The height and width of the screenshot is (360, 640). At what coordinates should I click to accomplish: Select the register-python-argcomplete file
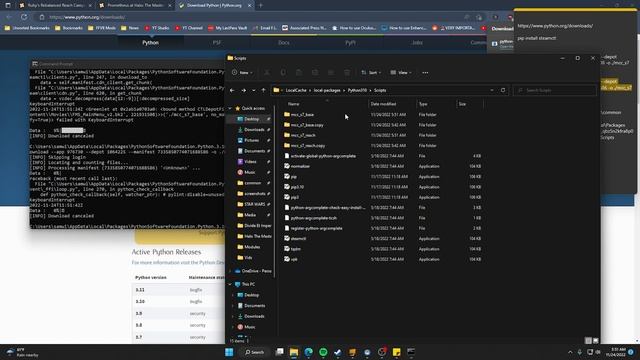pos(316,228)
